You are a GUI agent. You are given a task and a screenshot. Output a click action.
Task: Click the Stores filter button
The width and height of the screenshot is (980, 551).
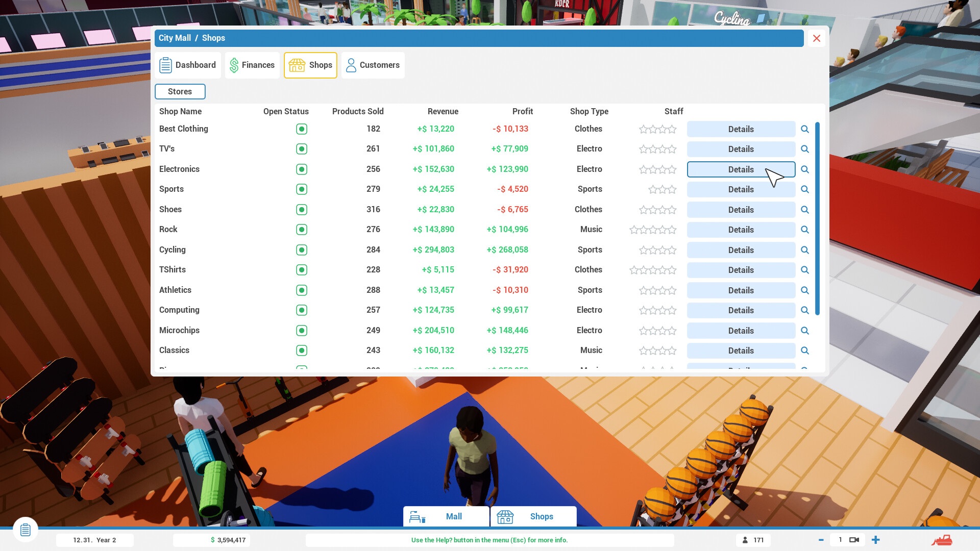(x=180, y=92)
